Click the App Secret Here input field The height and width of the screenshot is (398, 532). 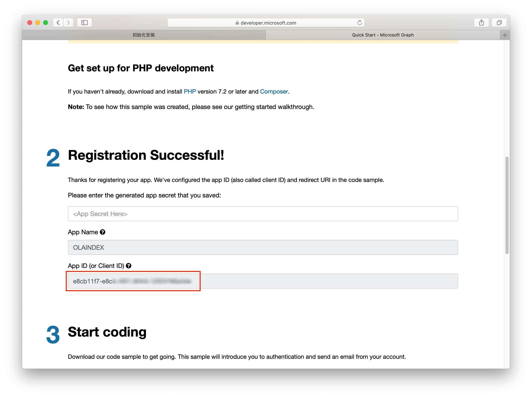(x=263, y=214)
